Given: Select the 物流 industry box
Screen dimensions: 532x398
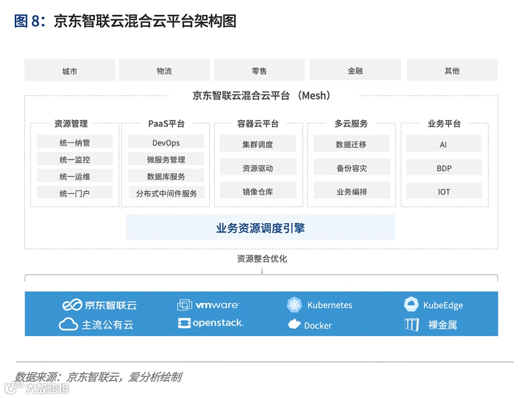Looking at the screenshot, I should (x=164, y=70).
